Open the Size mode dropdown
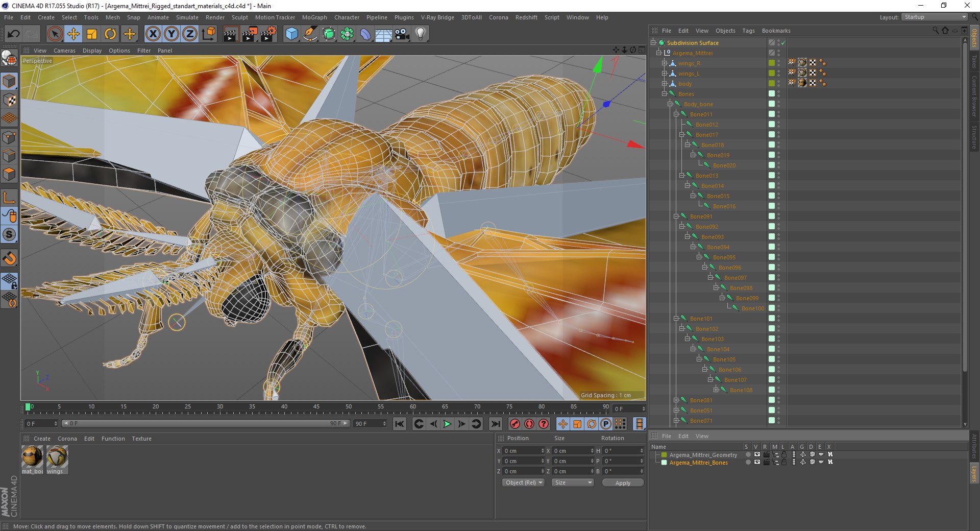 pos(573,482)
